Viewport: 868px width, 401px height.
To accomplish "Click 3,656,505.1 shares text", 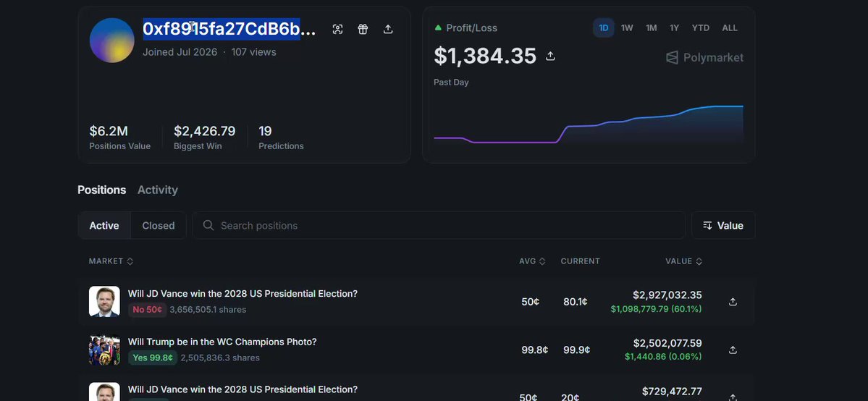I will [208, 310].
